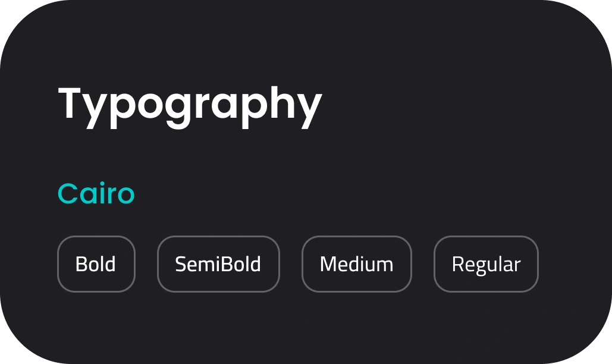Switch to the SemiBold style tab
The width and height of the screenshot is (612, 364).
pyautogui.click(x=218, y=264)
